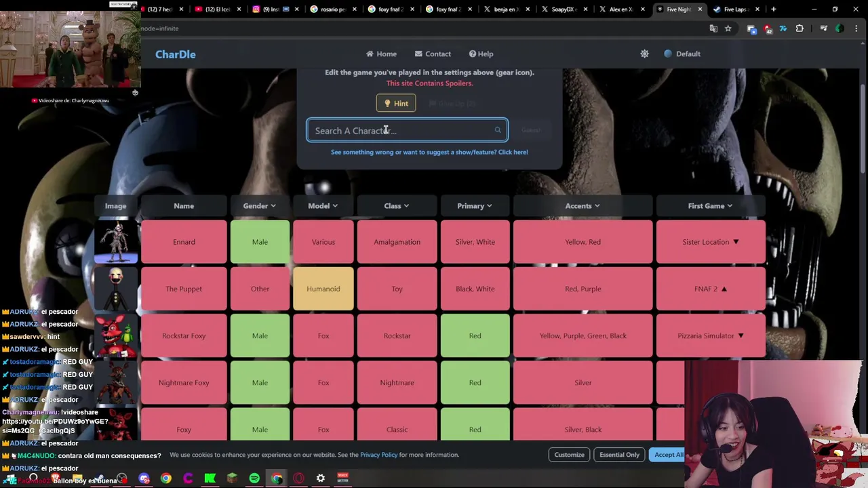Click the Silver, White primary cell
Viewport: 868px width, 488px height.
(475, 241)
